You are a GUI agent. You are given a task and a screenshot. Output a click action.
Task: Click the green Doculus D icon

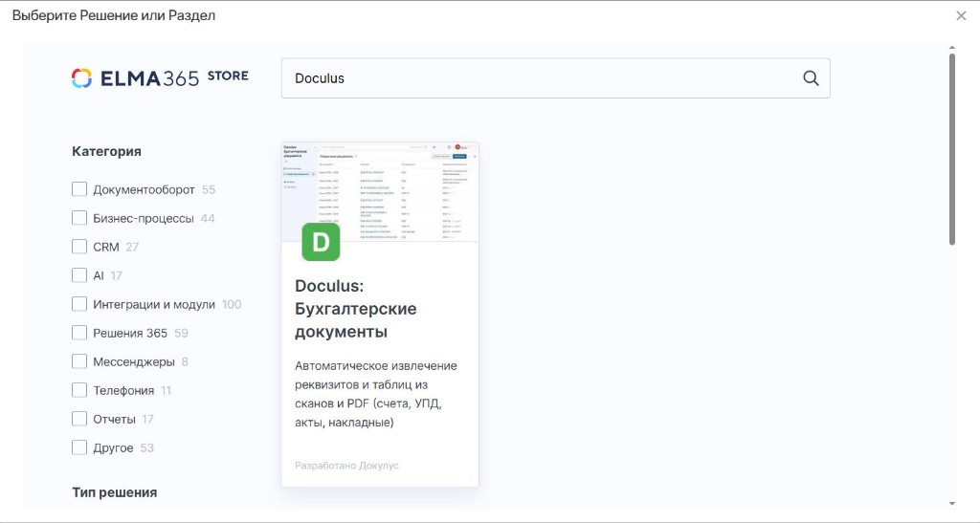pyautogui.click(x=321, y=242)
